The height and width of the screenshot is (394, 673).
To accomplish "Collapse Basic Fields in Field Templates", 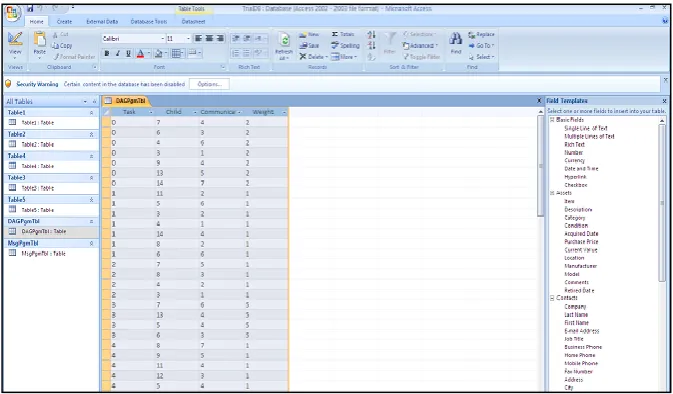I will [x=552, y=120].
